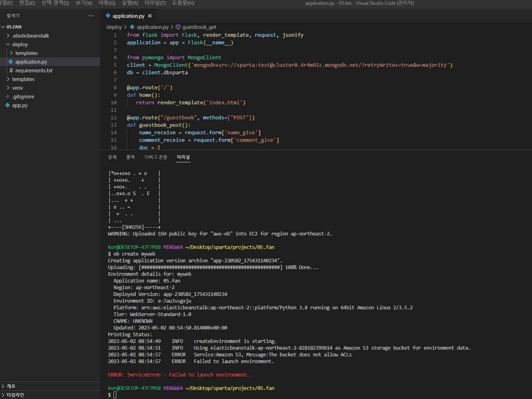Click Python file icon beside application.py in explorer
The image size is (532, 399).
click(11, 62)
